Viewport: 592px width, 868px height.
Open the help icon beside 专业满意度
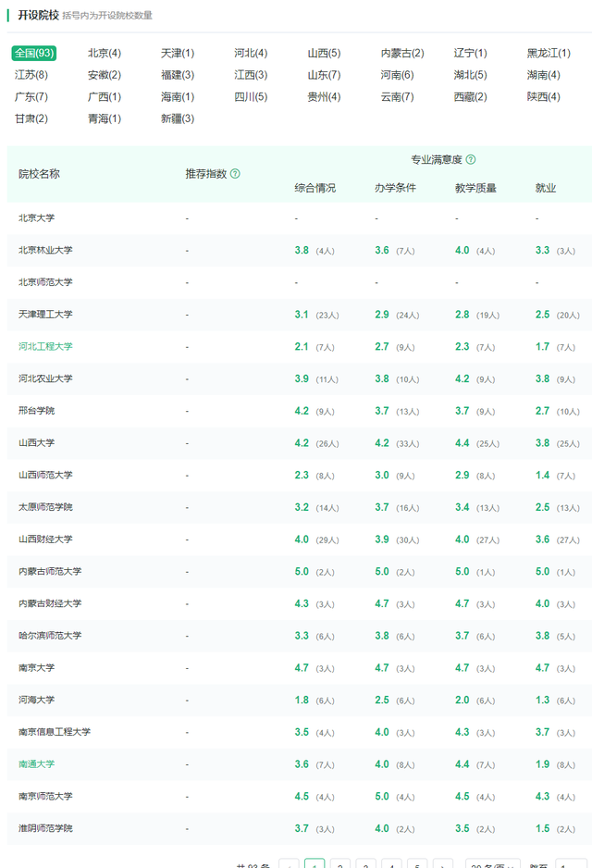(x=471, y=159)
